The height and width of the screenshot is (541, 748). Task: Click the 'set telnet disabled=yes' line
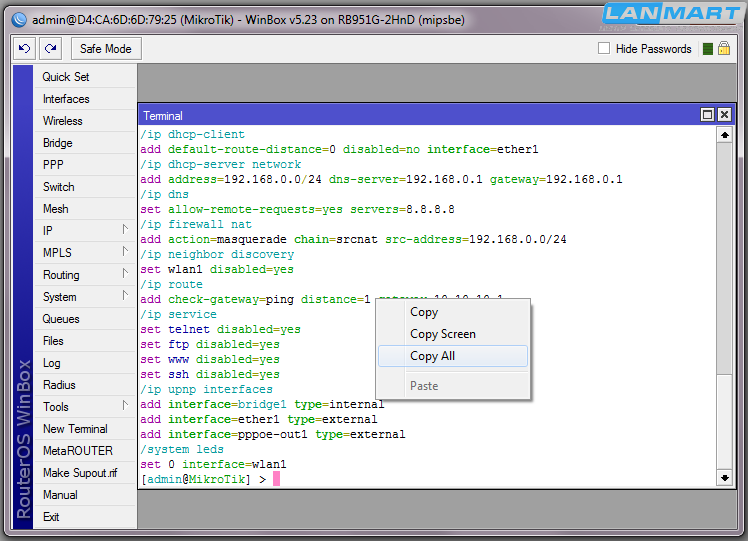coord(220,329)
